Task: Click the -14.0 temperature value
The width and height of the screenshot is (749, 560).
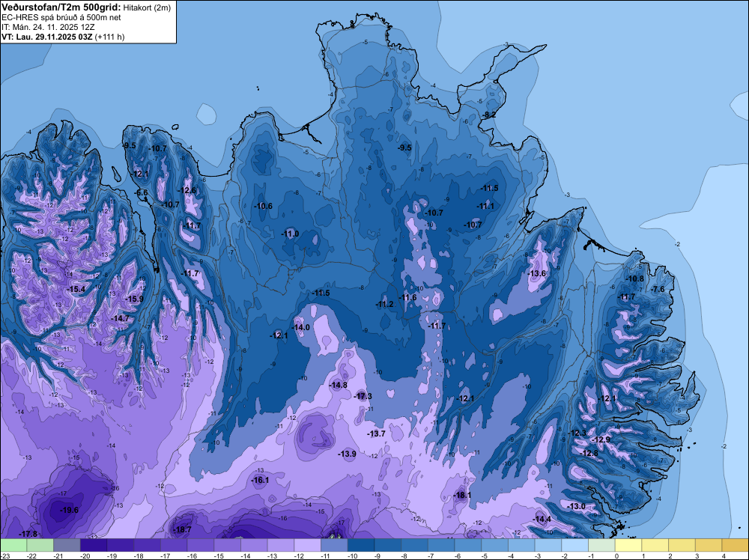Action: tap(301, 327)
